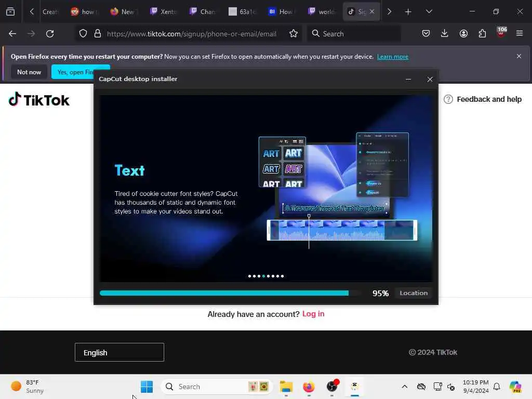Bookmark this page with the star icon
532x399 pixels.
pos(294,34)
